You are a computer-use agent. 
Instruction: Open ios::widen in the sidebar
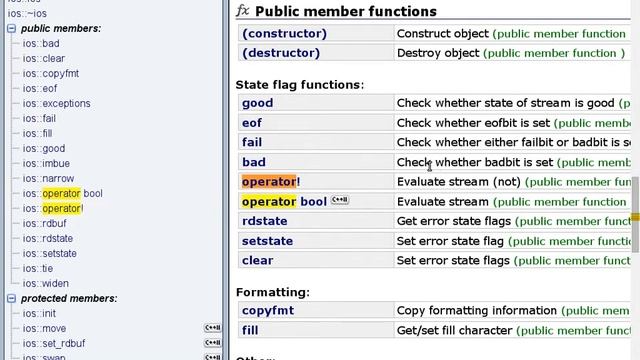coord(45,284)
